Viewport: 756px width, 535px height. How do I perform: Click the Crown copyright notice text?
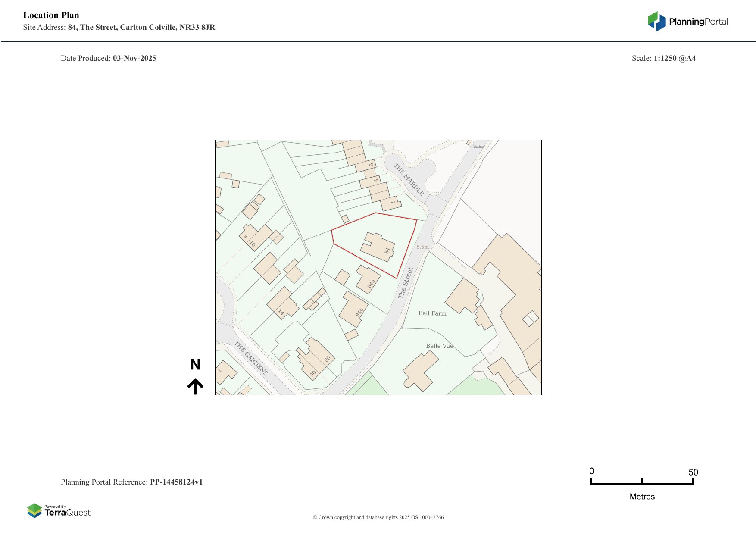[x=378, y=517]
